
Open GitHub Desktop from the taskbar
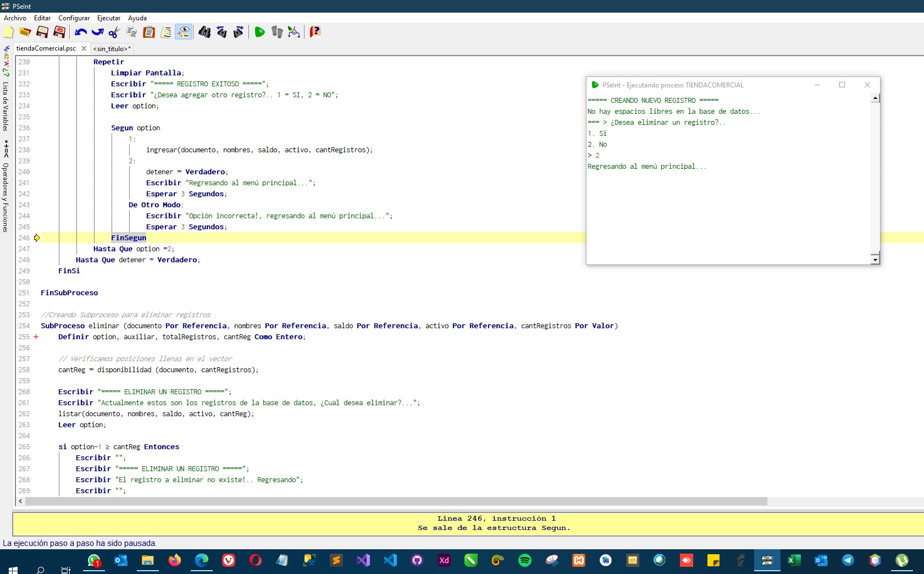(417, 560)
